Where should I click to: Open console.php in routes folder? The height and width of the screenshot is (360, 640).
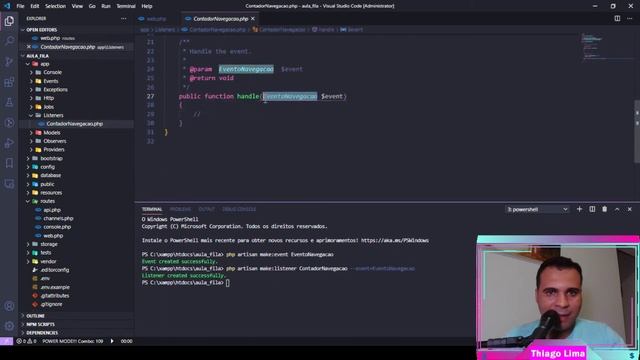pyautogui.click(x=57, y=227)
